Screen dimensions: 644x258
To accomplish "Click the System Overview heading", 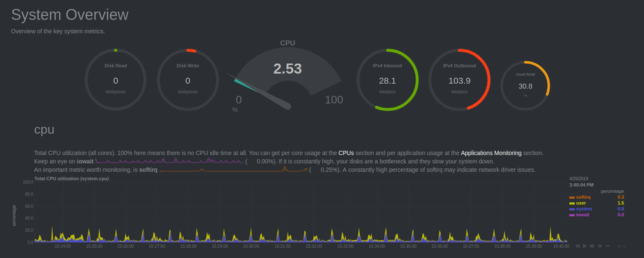I will 70,15.
